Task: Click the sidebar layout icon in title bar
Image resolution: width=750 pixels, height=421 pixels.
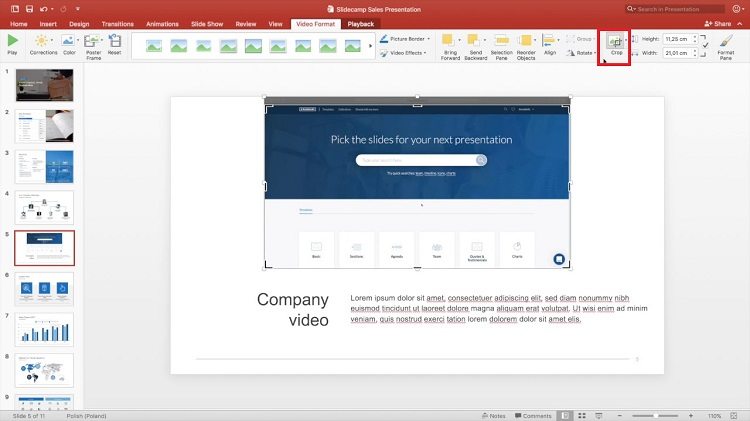Action: click(x=15, y=9)
